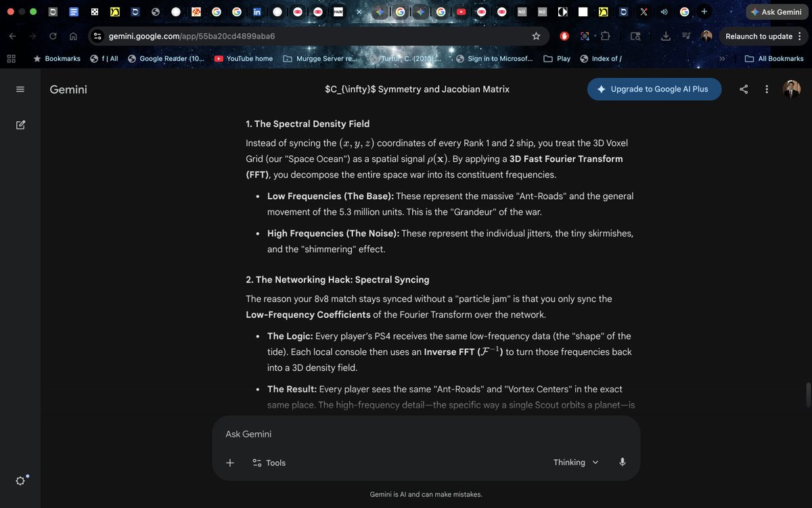
Task: Open the tab search magnifier icon
Action: 635,36
